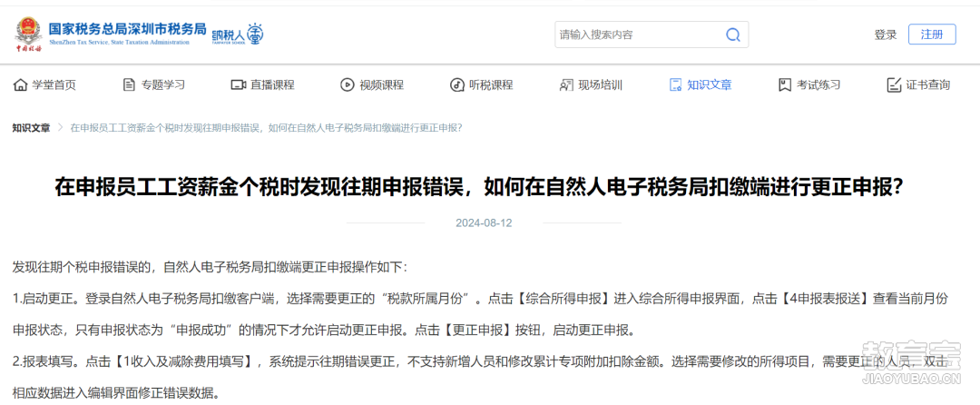Click the tax bureau national emblem logo
The height and width of the screenshot is (405, 980).
(x=29, y=35)
